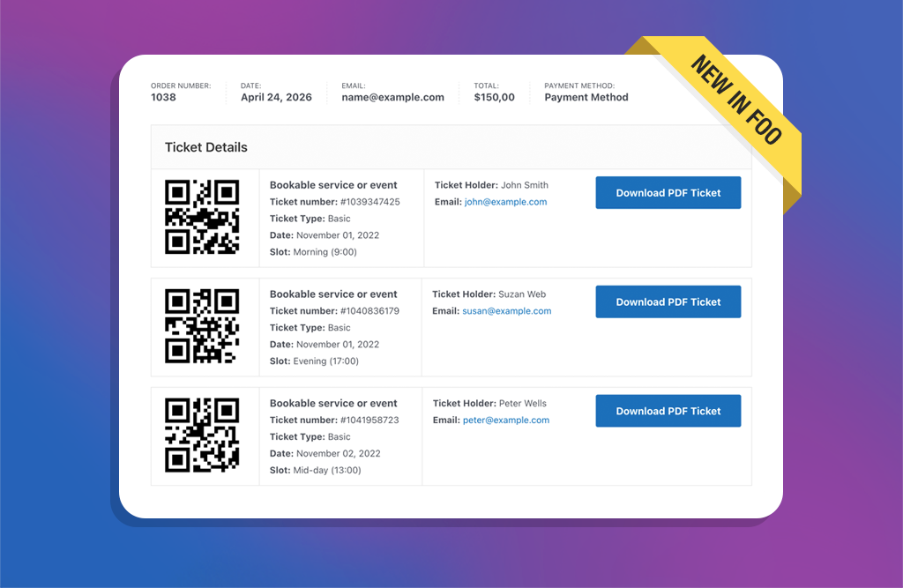
Task: Click the 'New in Foo' ribbon banner
Action: [735, 100]
